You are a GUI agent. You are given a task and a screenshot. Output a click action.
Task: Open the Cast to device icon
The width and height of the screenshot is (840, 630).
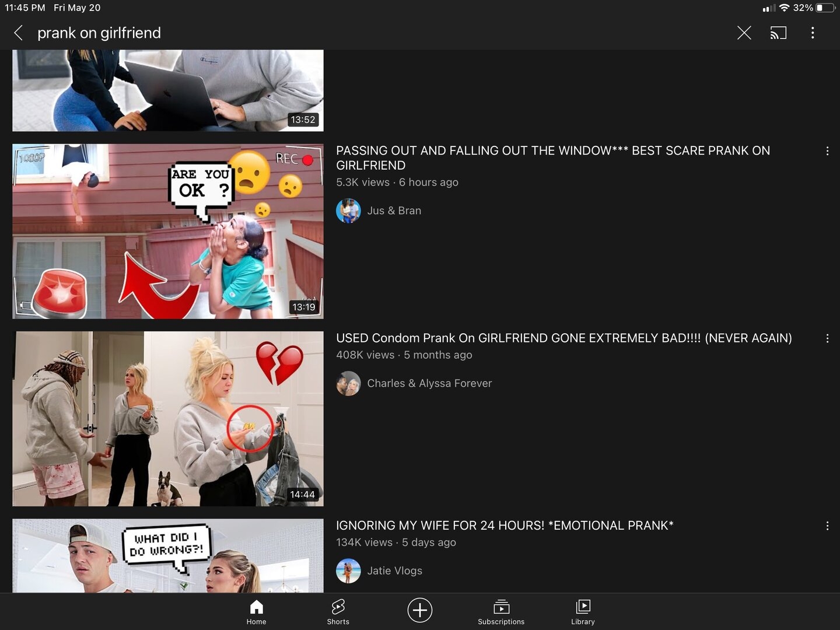pos(778,33)
